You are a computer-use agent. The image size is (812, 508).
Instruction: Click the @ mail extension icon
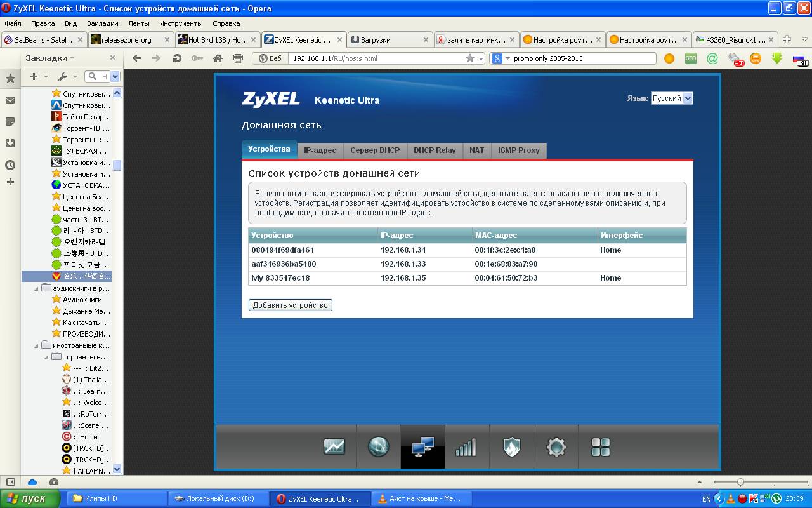pyautogui.click(x=712, y=58)
